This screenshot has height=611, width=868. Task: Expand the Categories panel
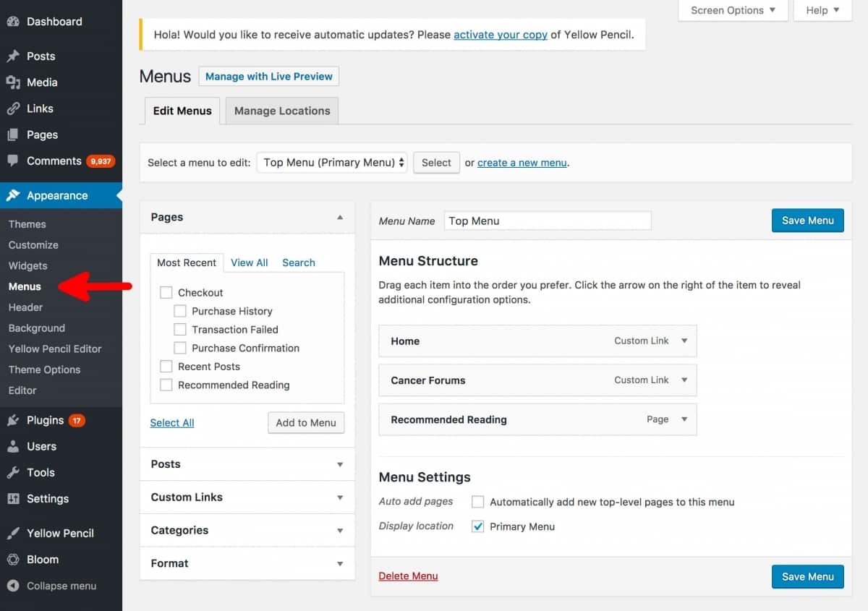click(247, 530)
